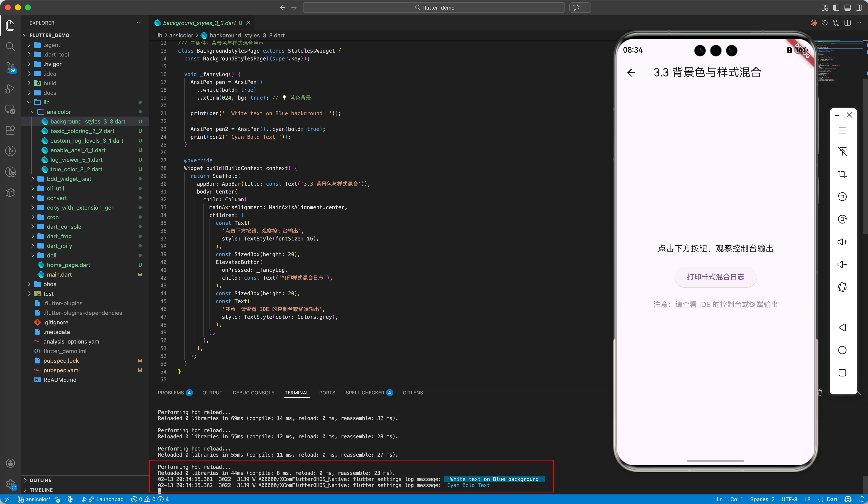Toggle the bottom panel layout icon

[848, 8]
